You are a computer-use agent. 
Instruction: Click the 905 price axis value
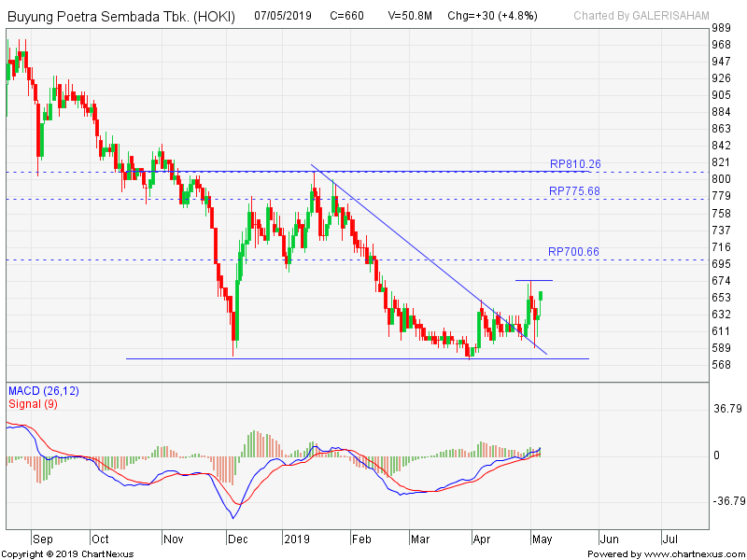pyautogui.click(x=721, y=95)
